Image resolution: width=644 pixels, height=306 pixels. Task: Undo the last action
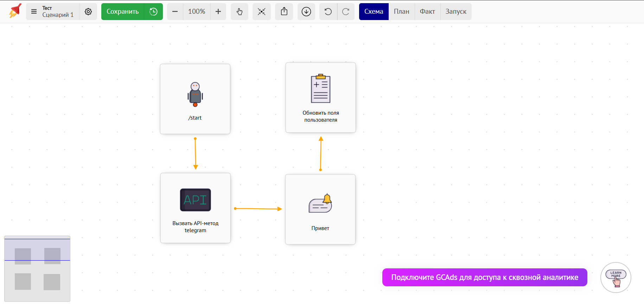(x=328, y=12)
